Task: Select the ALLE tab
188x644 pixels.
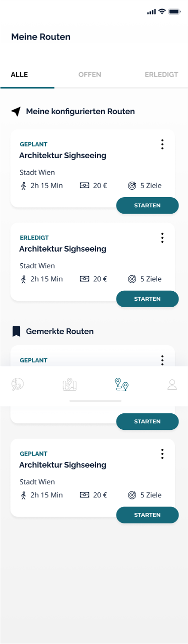Action: (19, 75)
